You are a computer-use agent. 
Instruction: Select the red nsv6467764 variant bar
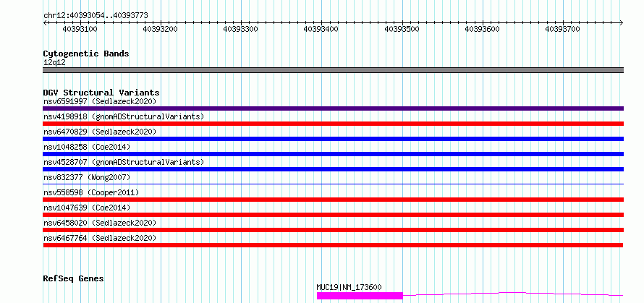(333, 245)
